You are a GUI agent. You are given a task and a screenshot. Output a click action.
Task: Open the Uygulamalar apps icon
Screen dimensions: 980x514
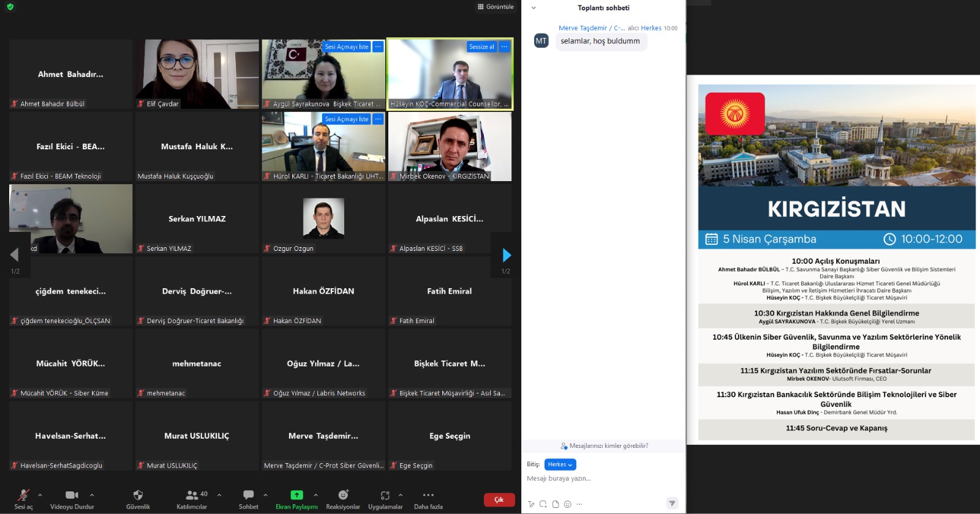pyautogui.click(x=385, y=495)
